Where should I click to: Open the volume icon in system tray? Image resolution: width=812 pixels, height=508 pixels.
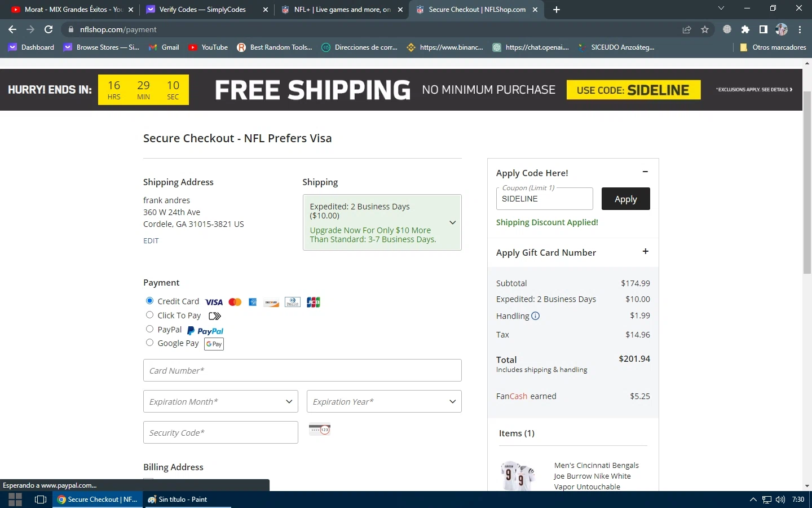point(780,500)
